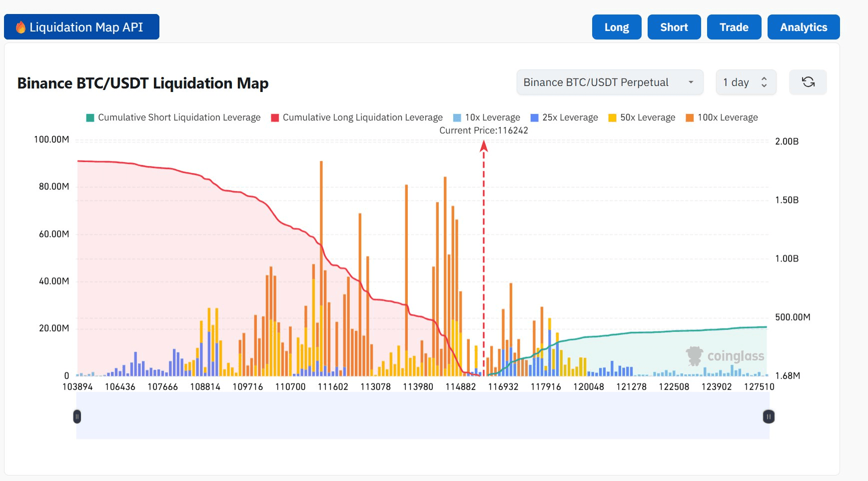Click the x-axis label 114882
868x481 pixels.
pos(461,387)
